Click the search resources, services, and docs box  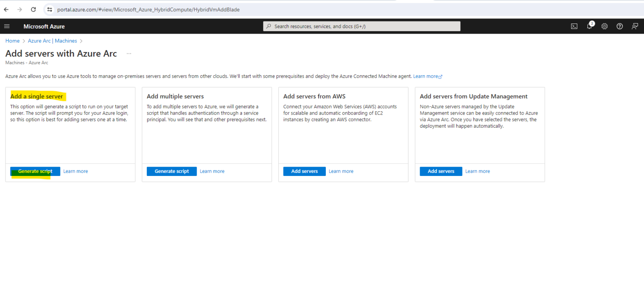361,26
